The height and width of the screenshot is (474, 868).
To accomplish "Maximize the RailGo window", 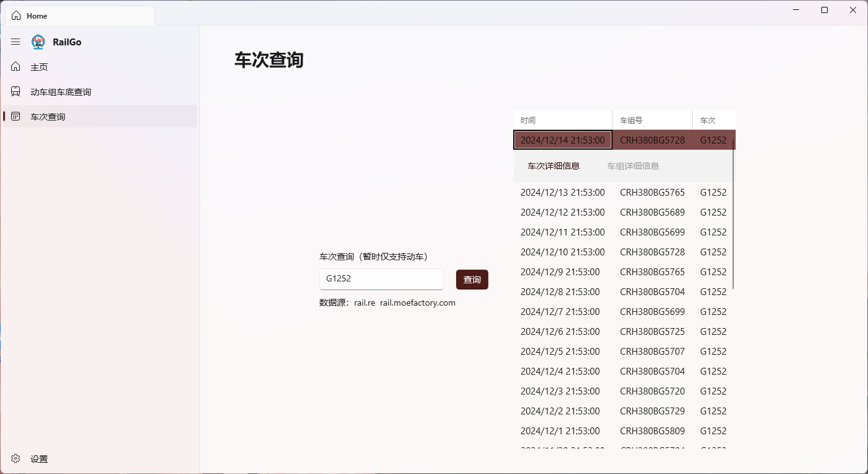I will click(x=825, y=10).
